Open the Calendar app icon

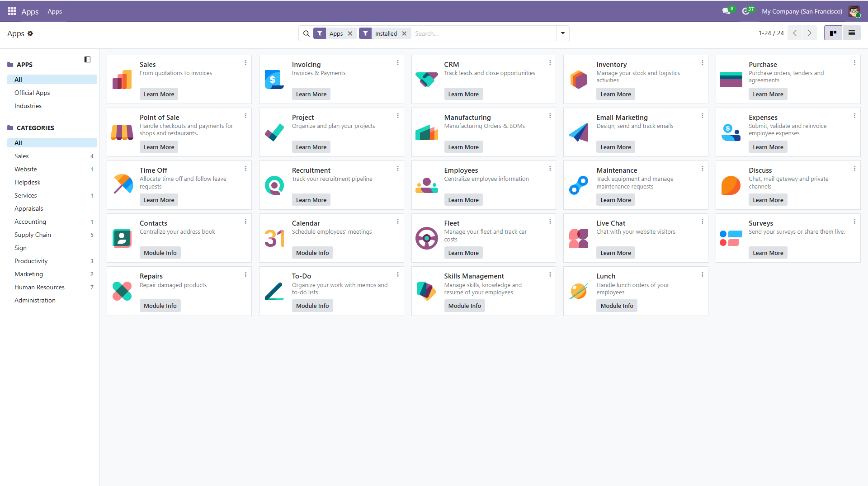[274, 238]
